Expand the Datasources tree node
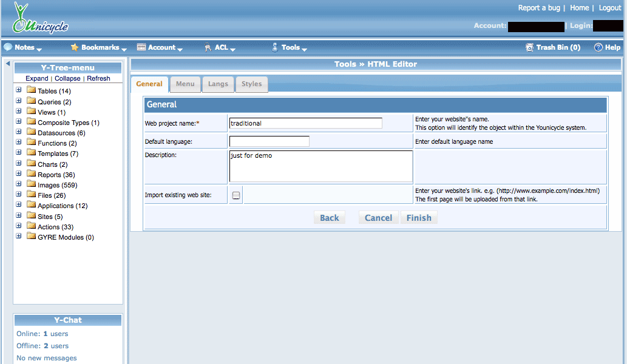The height and width of the screenshot is (364, 627). [19, 132]
